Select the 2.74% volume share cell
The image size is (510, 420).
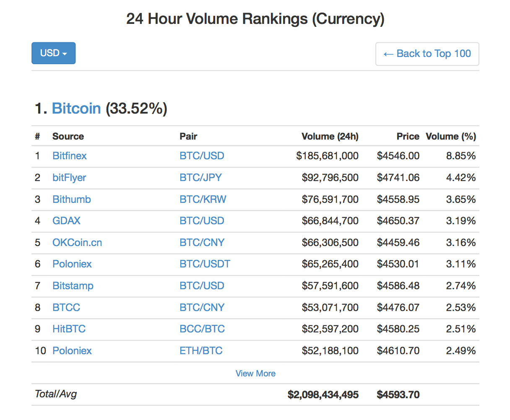tap(461, 286)
